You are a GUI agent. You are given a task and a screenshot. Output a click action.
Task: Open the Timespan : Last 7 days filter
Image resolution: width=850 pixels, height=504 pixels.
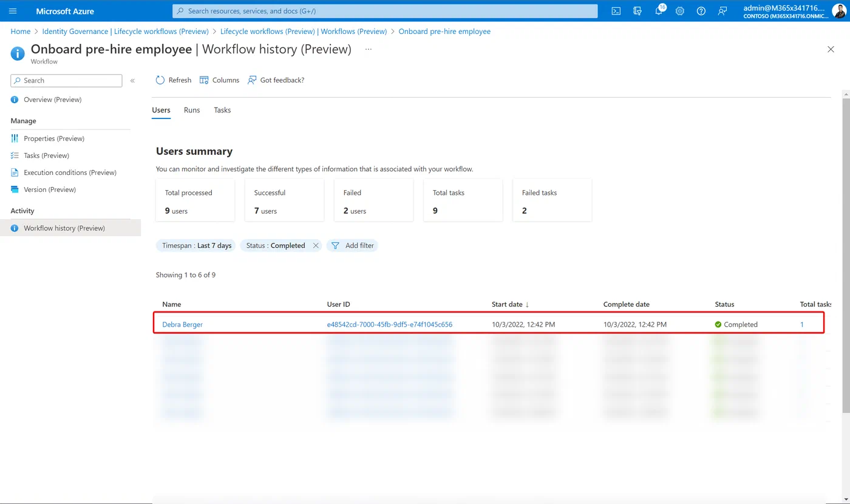(197, 245)
